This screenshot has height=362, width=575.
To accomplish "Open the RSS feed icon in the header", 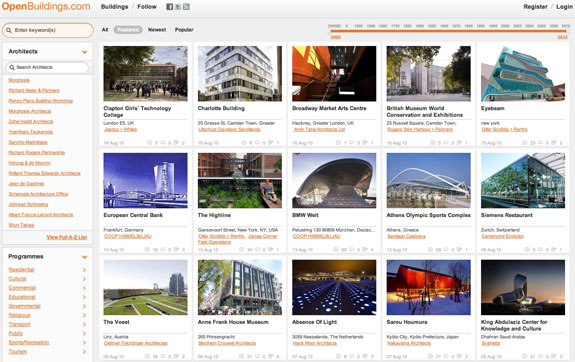I will [186, 7].
